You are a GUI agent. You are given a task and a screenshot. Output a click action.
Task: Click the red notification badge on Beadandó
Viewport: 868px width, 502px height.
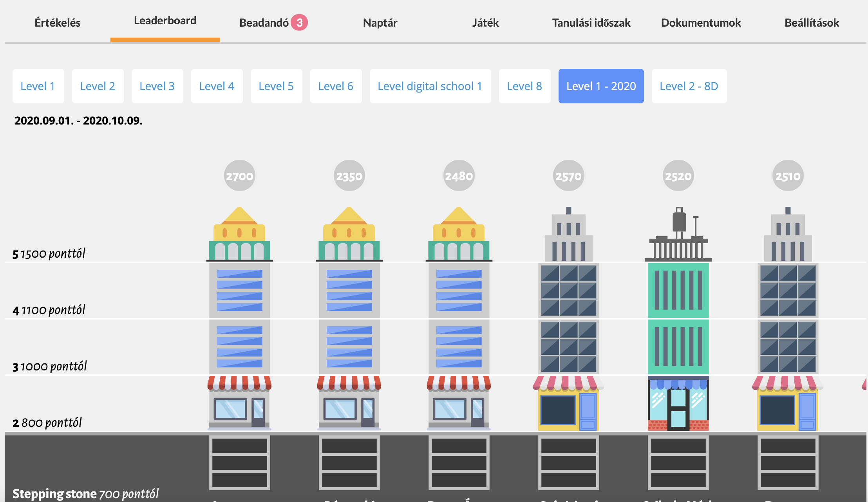coord(299,23)
